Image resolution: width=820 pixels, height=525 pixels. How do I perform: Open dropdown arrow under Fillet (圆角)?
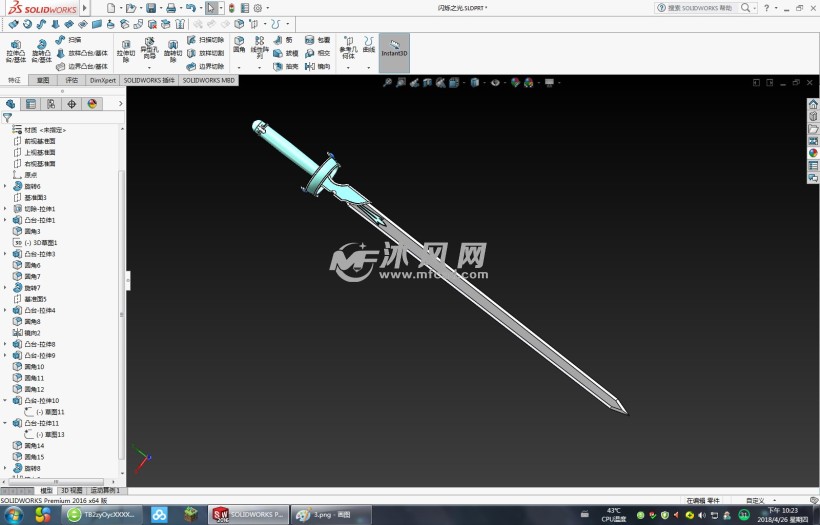(x=239, y=67)
